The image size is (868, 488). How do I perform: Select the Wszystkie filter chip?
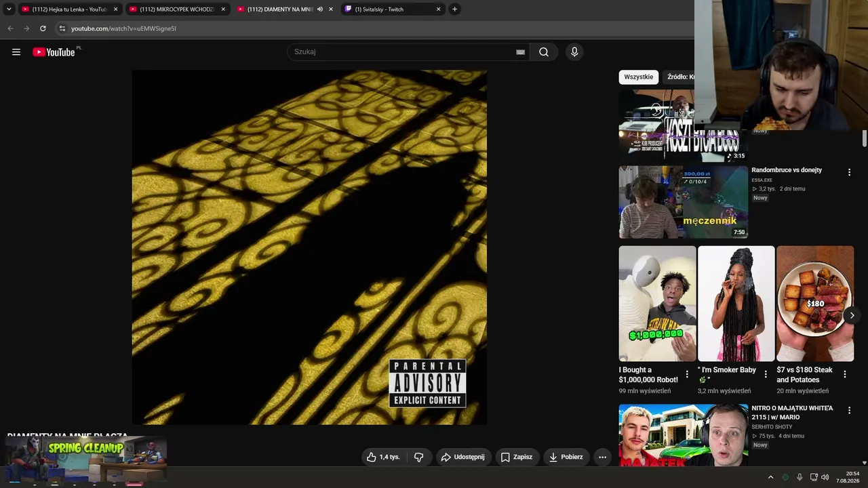tap(639, 77)
